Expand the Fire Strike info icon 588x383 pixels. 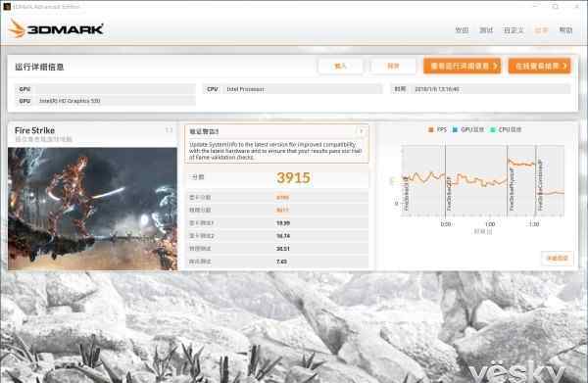170,130
